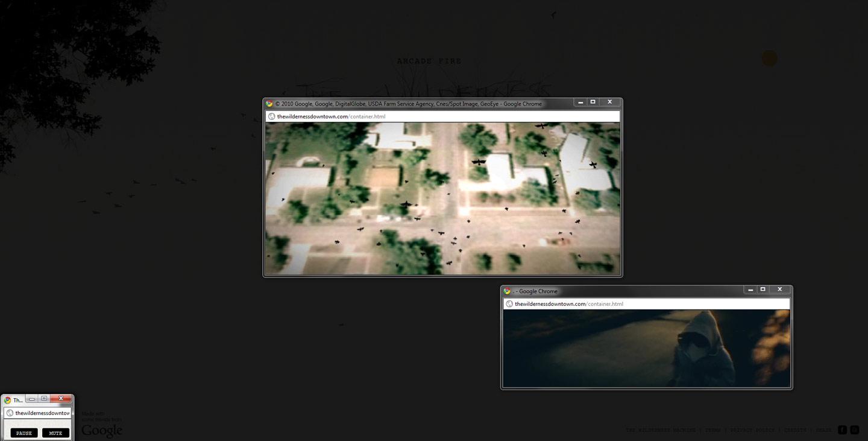Close the aerial view Chrome window
868x441 pixels.
pyautogui.click(x=609, y=103)
